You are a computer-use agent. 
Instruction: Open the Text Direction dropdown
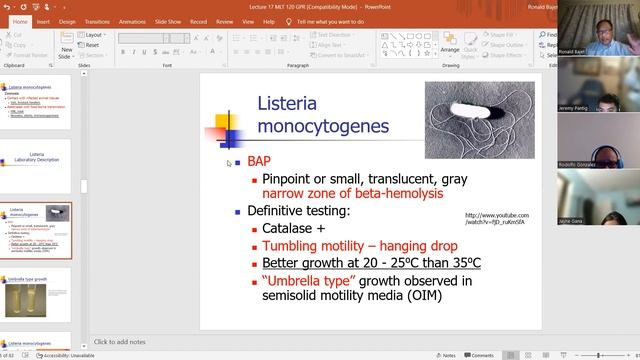pyautogui.click(x=332, y=35)
